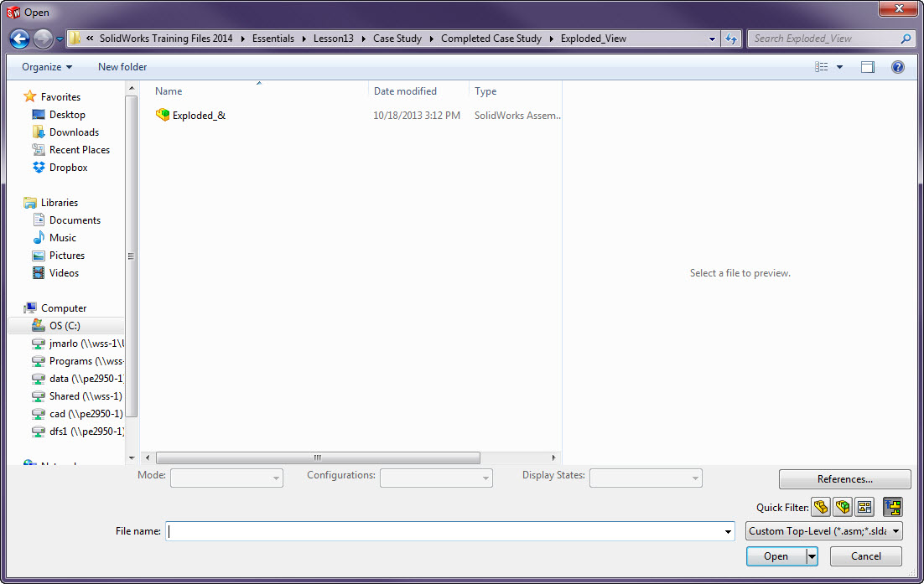The image size is (924, 584).
Task: Toggle the Parts quick filter icon
Action: [821, 507]
